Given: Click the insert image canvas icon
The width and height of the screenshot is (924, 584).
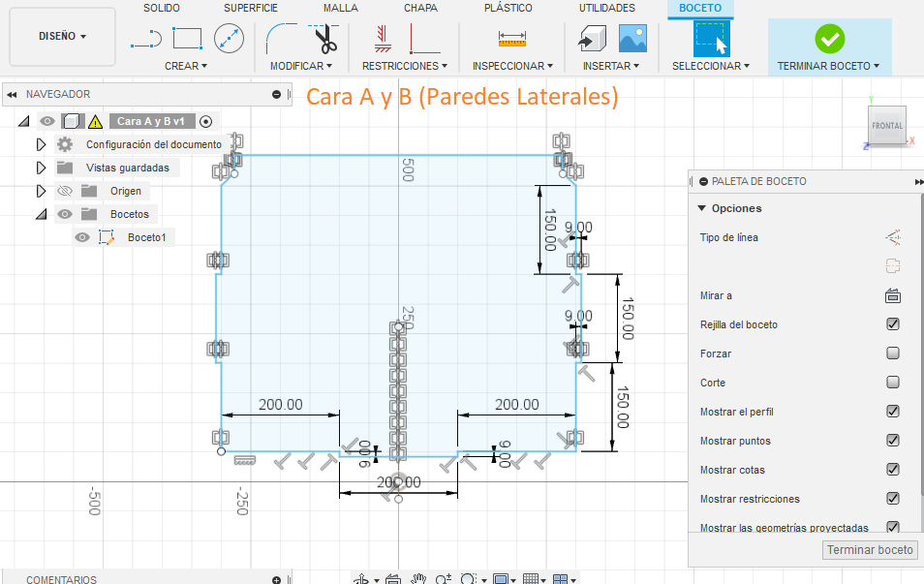Looking at the screenshot, I should pyautogui.click(x=632, y=39).
